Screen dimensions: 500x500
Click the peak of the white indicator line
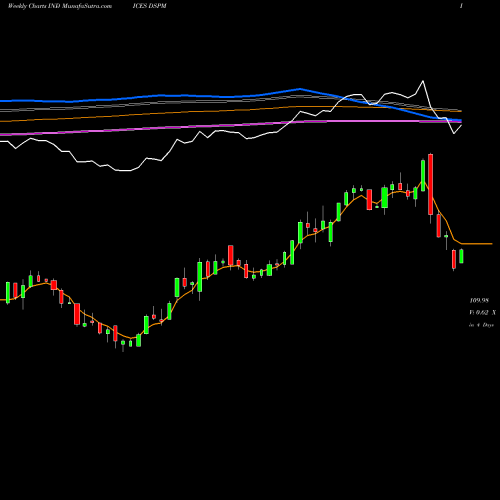[423, 81]
